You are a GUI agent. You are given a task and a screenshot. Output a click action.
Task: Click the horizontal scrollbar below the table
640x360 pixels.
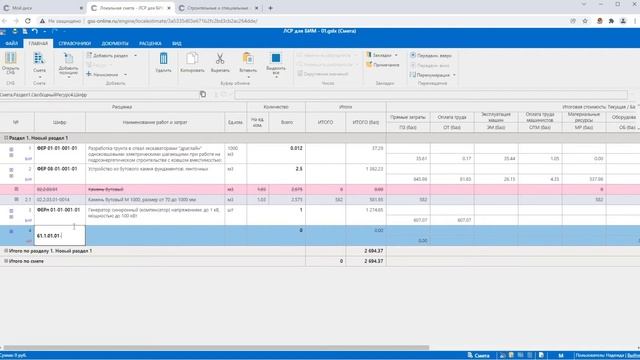pos(216,348)
